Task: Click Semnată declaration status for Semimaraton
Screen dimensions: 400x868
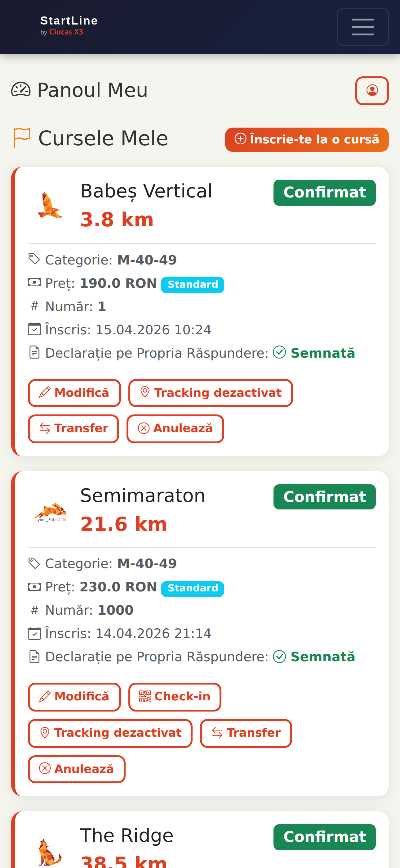Action: coord(314,657)
